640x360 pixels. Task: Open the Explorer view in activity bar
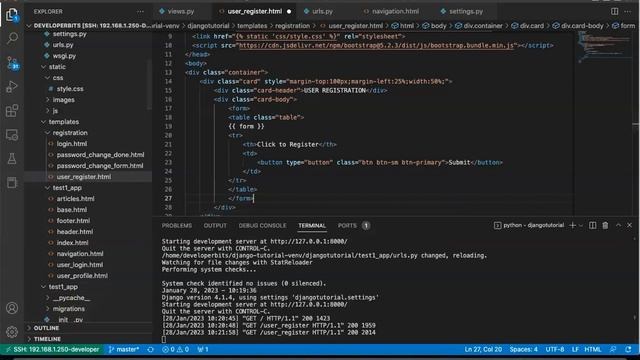pos(12,15)
